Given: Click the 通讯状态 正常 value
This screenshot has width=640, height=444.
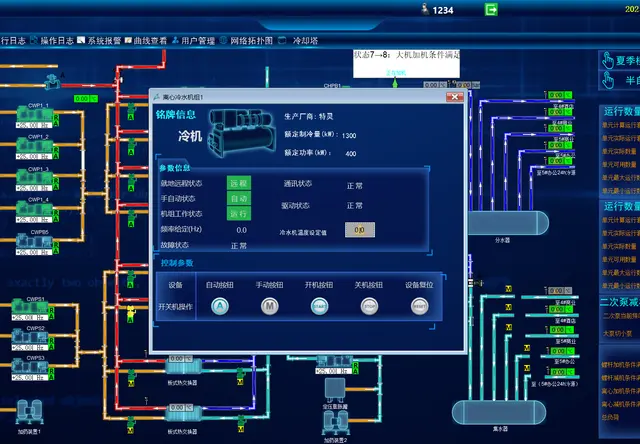Looking at the screenshot, I should click(x=355, y=186).
